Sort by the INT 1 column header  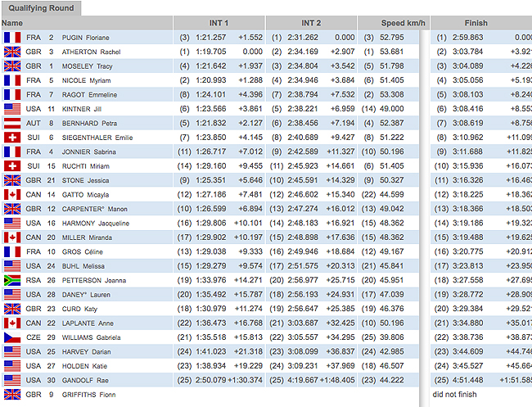click(x=219, y=24)
